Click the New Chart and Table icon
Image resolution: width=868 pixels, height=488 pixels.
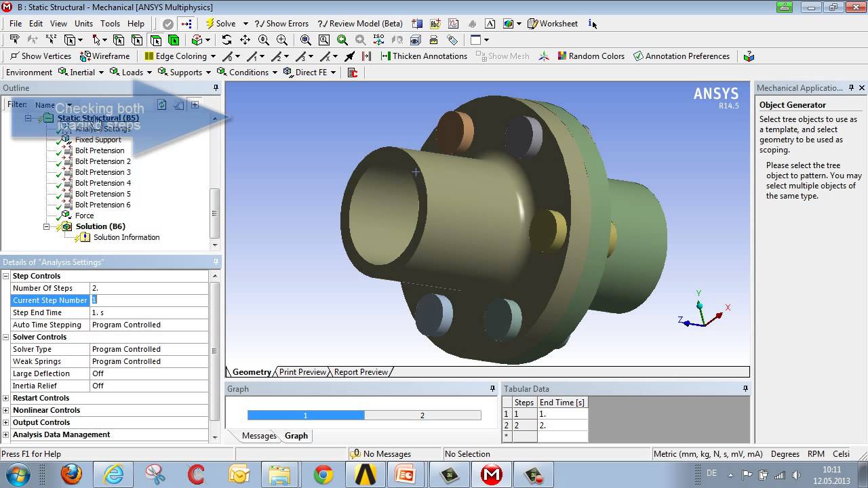point(453,23)
